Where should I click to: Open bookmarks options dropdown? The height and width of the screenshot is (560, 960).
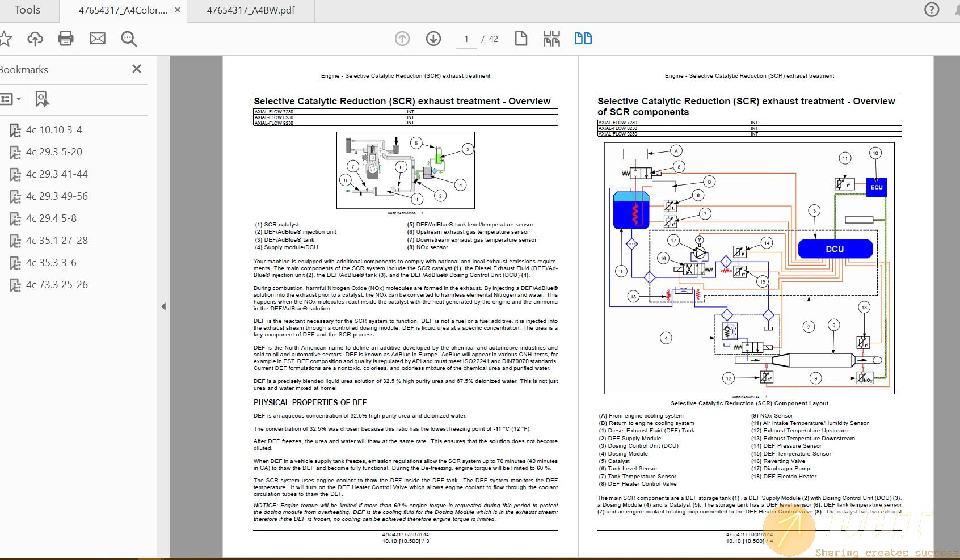pos(11,99)
